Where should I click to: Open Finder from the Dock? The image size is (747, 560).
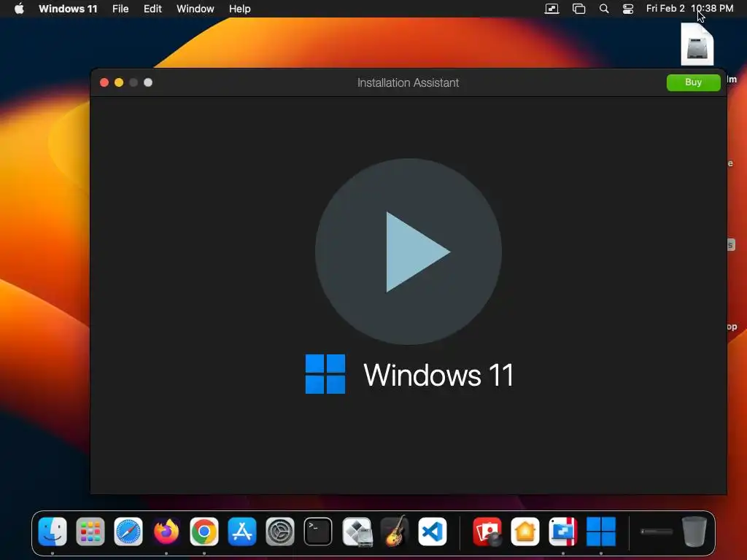pos(53,531)
